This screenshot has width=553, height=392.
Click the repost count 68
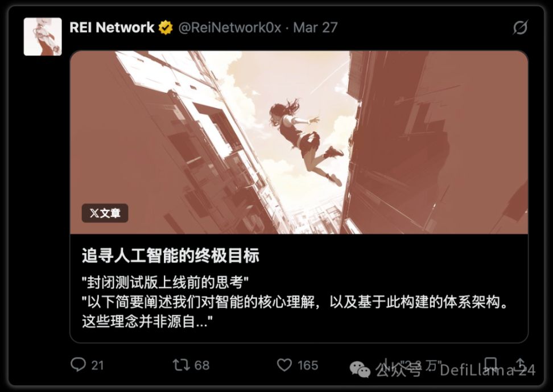[202, 365]
